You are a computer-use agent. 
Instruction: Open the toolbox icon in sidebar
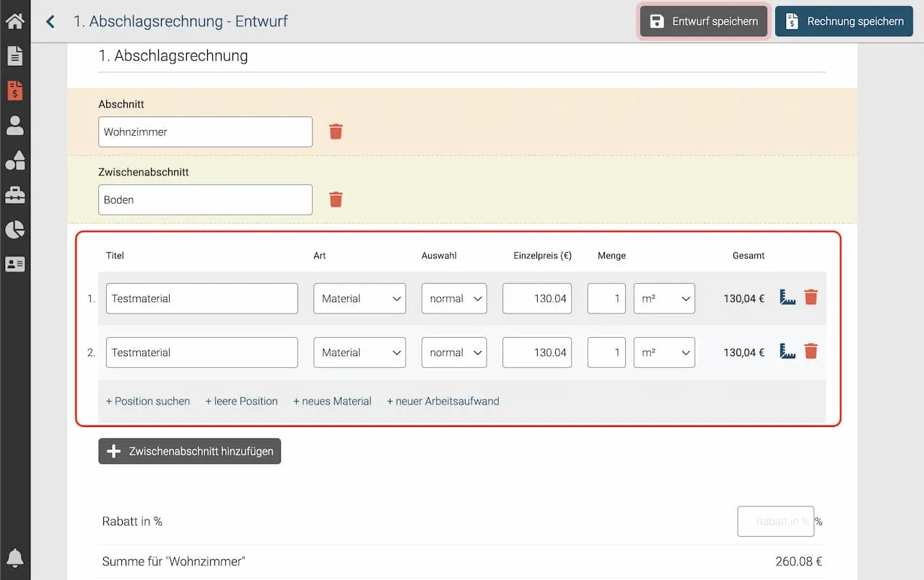click(x=14, y=195)
